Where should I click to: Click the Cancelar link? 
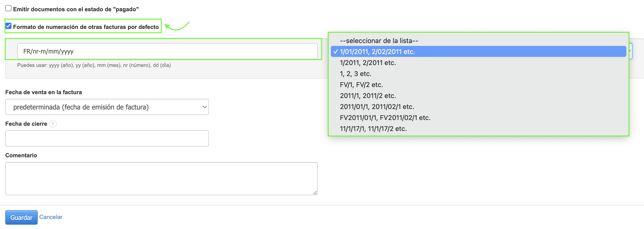click(51, 217)
